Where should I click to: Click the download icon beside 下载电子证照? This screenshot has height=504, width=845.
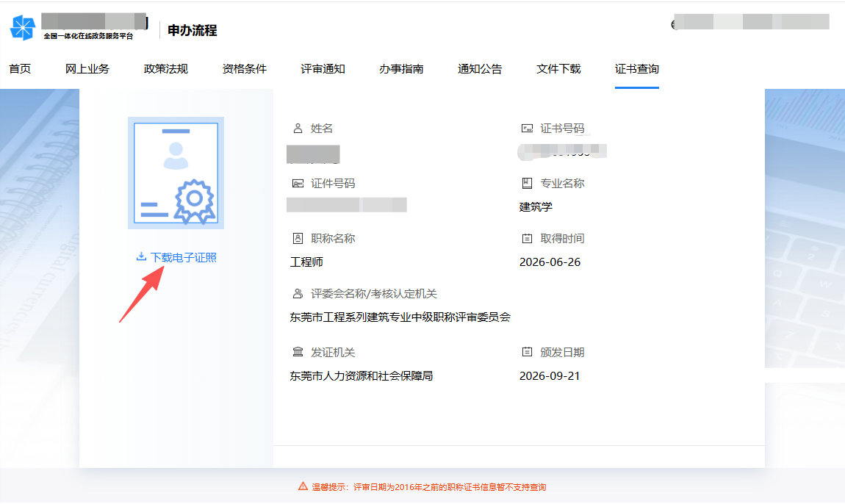pyautogui.click(x=141, y=256)
